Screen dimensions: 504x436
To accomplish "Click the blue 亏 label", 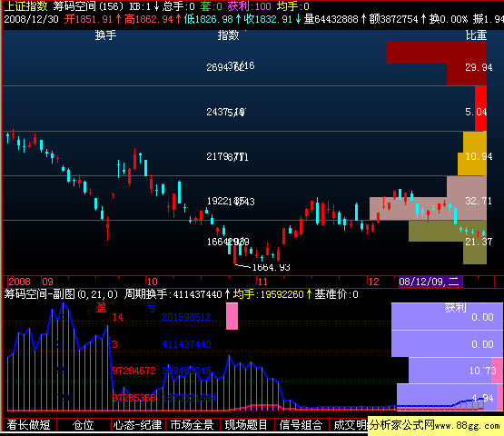I will click(151, 308).
